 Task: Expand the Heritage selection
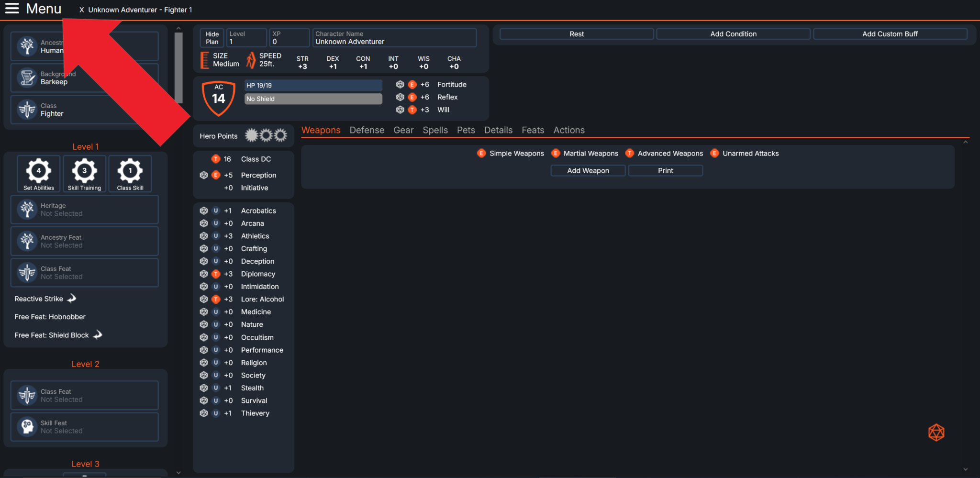(84, 210)
